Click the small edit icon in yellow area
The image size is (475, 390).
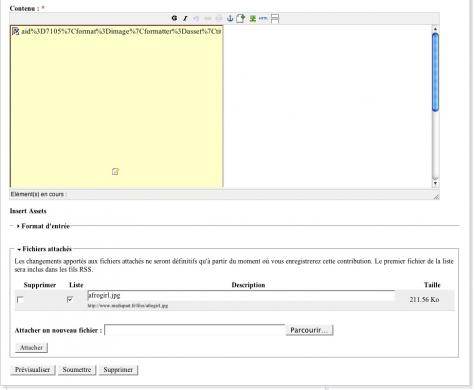tap(115, 172)
